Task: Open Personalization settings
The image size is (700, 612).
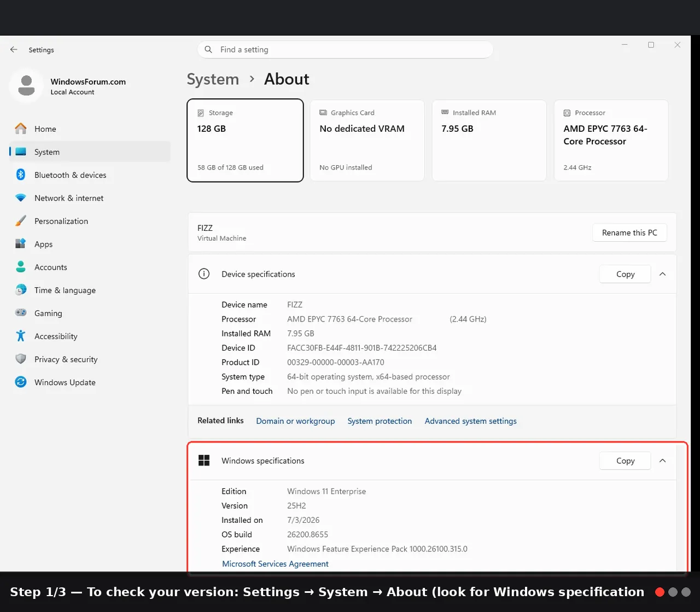Action: (x=90, y=221)
